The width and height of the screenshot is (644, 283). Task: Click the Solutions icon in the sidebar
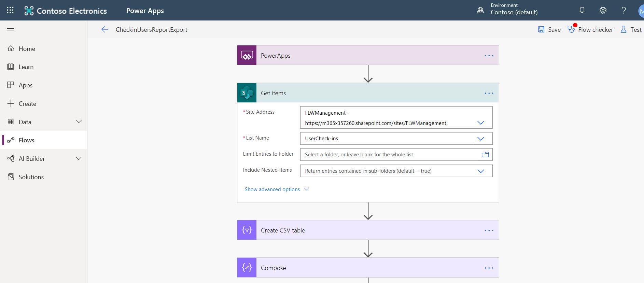pos(11,177)
